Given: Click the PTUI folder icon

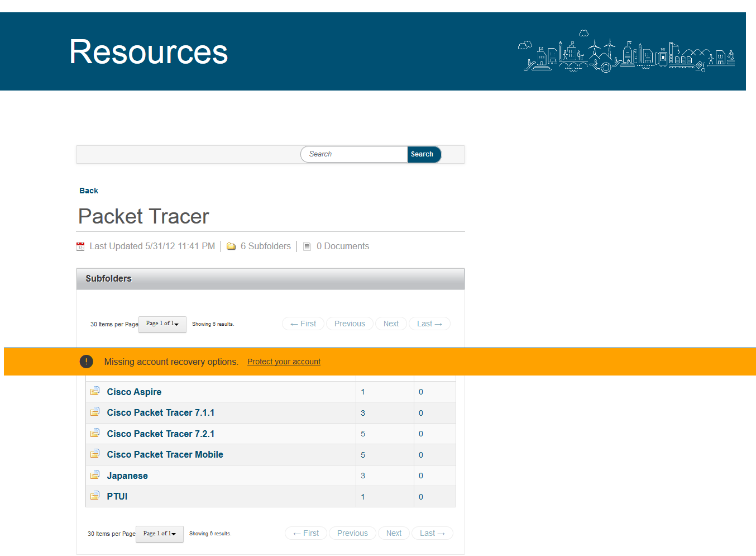Looking at the screenshot, I should coord(95,496).
